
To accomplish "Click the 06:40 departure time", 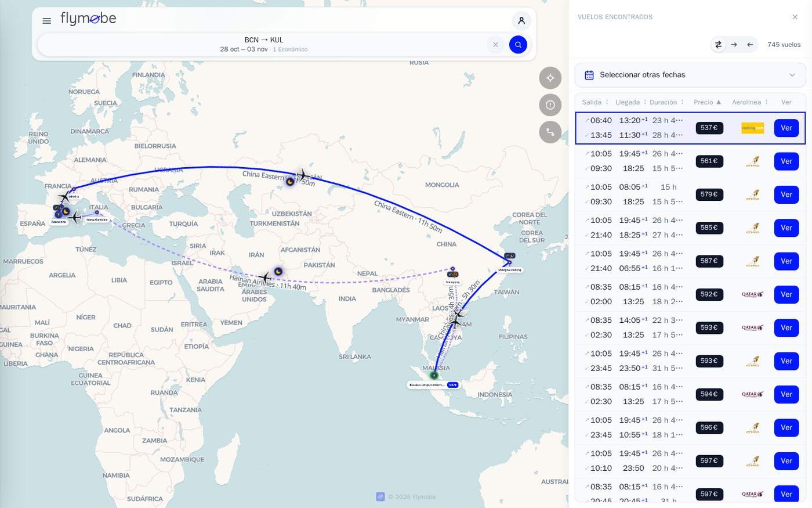I will point(601,121).
